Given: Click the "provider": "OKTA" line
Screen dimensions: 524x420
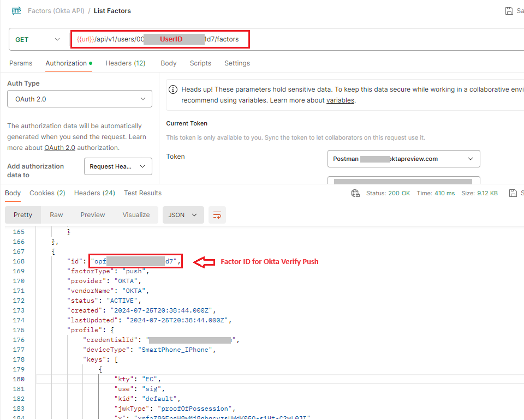Looking at the screenshot, I should [x=104, y=281].
